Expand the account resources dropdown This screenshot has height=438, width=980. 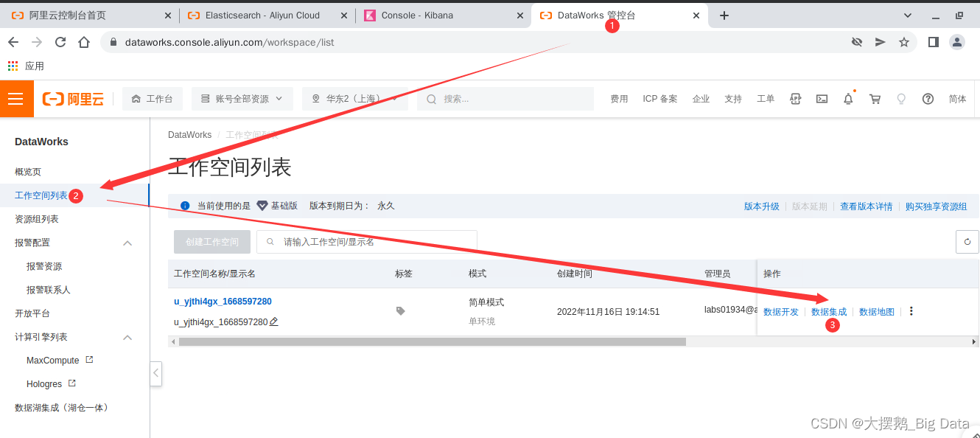(242, 99)
